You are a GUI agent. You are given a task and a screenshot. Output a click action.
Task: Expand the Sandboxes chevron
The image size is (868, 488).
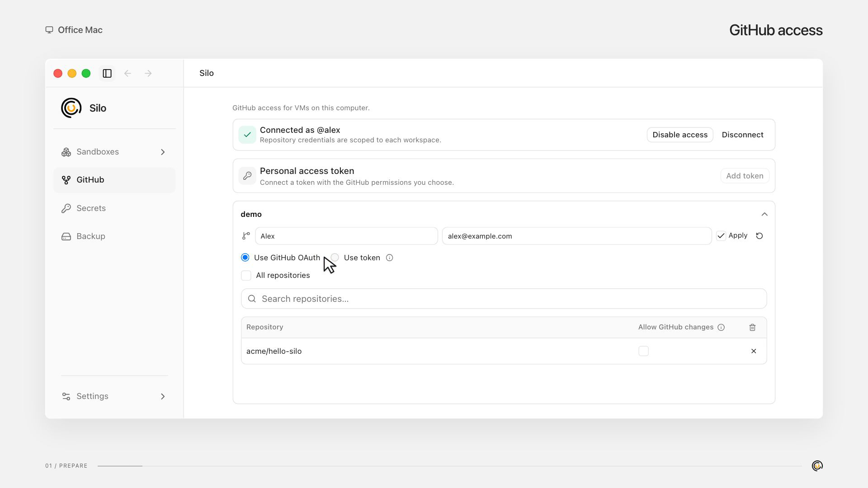163,152
